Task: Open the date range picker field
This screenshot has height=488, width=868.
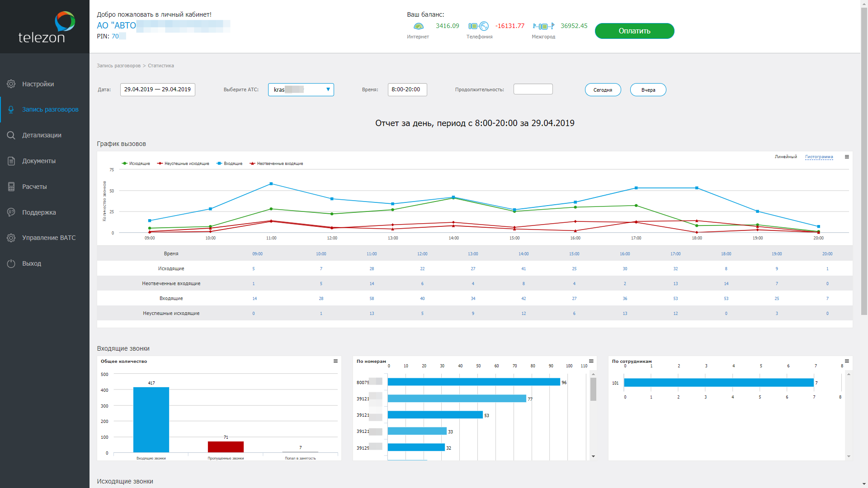Action: click(x=157, y=89)
